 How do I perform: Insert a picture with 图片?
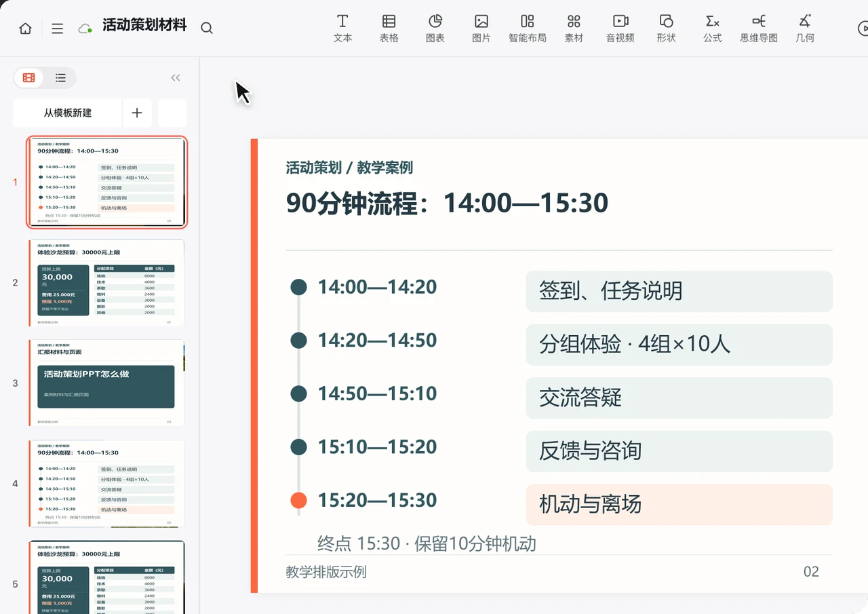(481, 28)
